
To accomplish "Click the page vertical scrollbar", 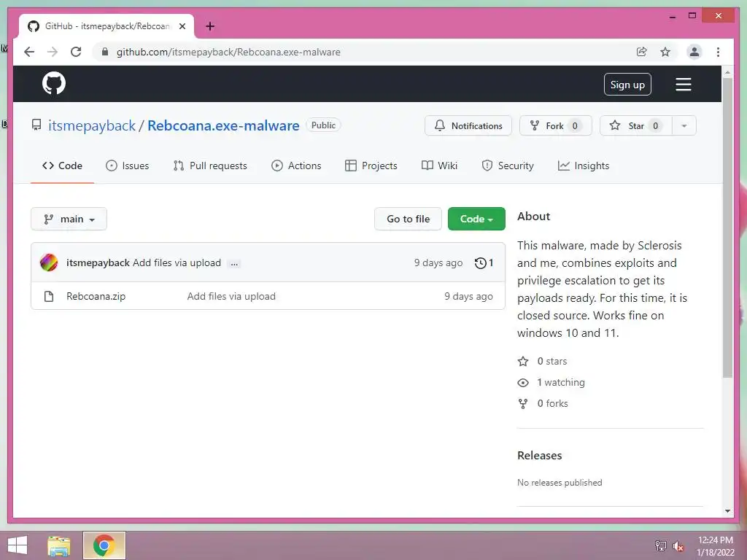I will tap(727, 227).
